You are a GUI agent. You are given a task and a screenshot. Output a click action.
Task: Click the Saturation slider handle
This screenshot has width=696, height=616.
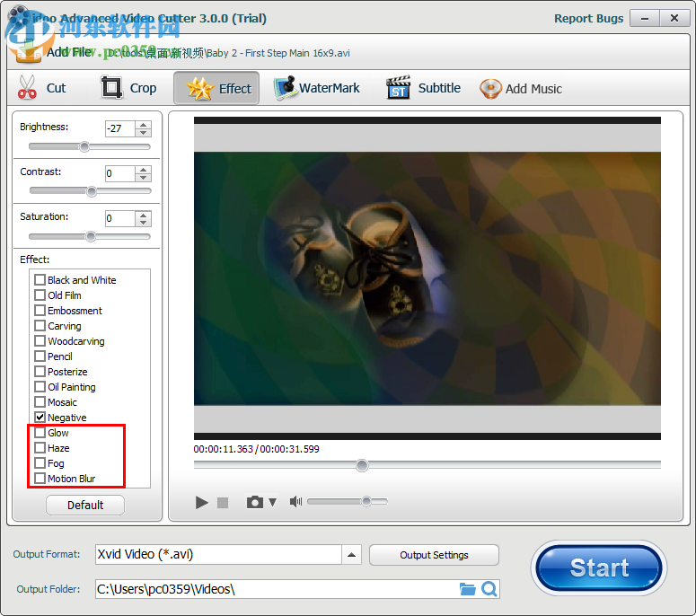[91, 236]
